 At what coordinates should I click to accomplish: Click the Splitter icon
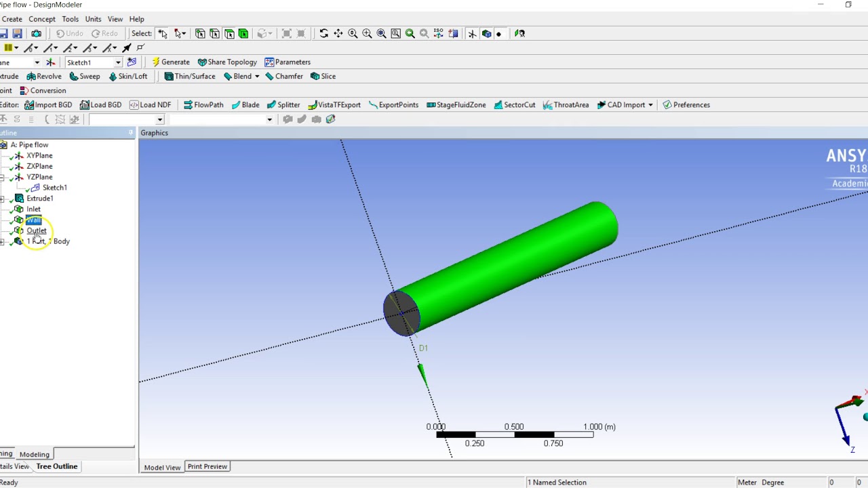click(x=271, y=105)
